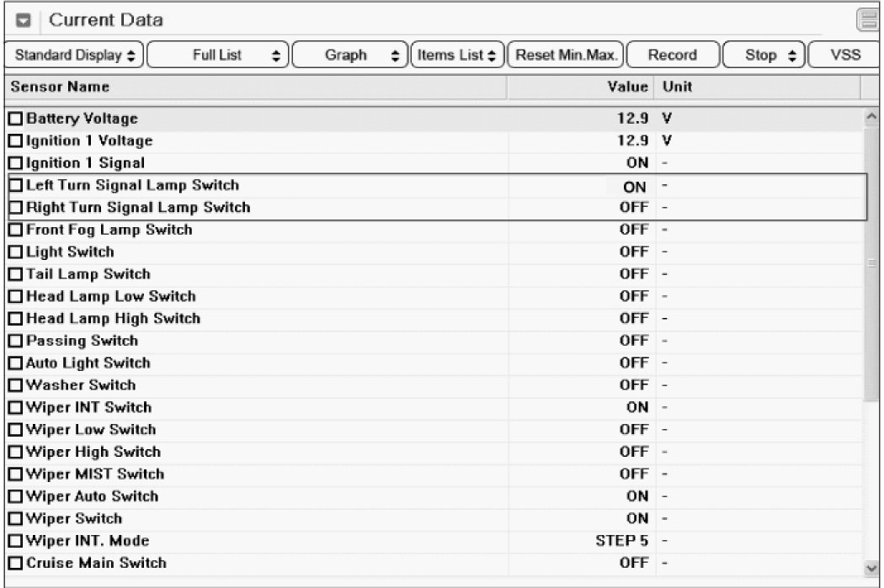Check the Wiper INT. Mode checkbox
884x588 pixels.
pyautogui.click(x=15, y=542)
